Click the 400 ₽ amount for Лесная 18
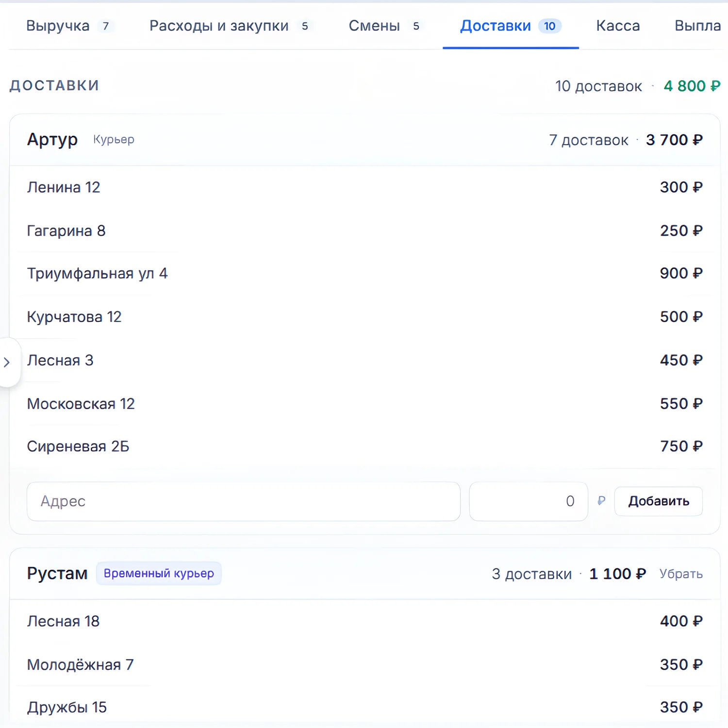The width and height of the screenshot is (728, 728). point(681,621)
